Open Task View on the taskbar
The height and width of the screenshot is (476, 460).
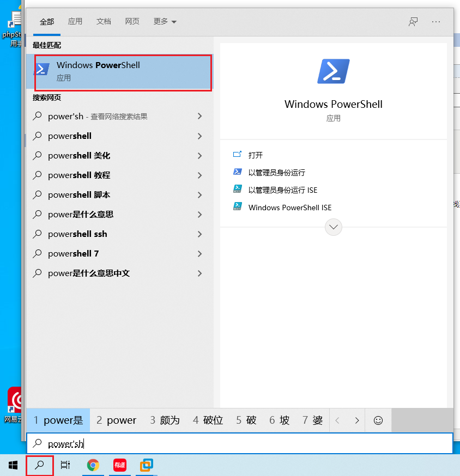point(65,465)
